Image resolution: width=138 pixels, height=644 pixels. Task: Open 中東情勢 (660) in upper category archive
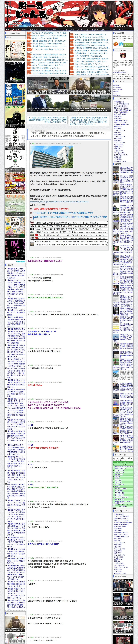(x=119, y=102)
